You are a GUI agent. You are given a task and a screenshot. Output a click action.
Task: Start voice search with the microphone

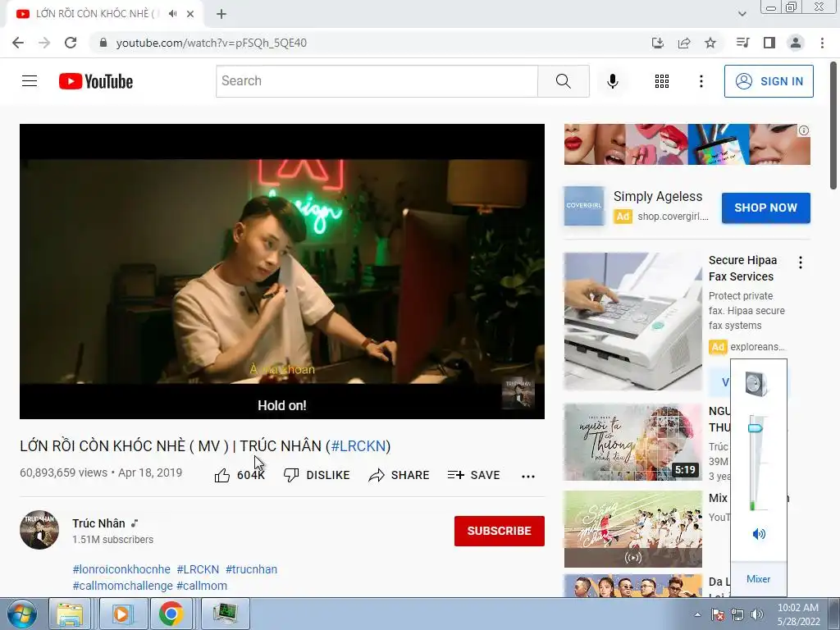(612, 81)
